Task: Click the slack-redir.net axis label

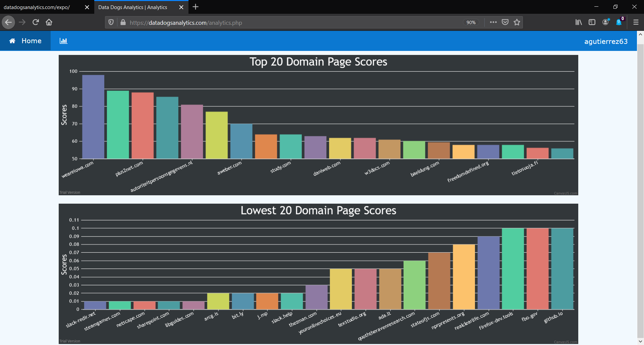Action: click(x=81, y=319)
